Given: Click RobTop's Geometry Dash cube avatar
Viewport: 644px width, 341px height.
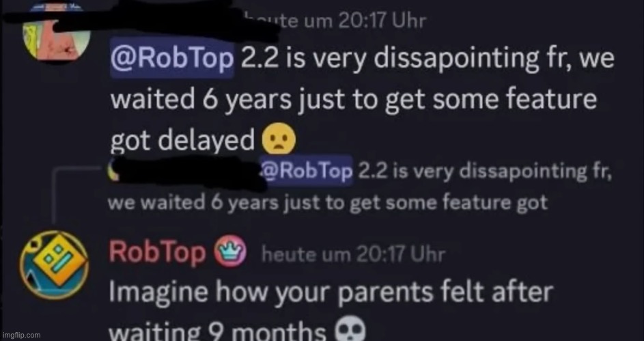Looking at the screenshot, I should pyautogui.click(x=54, y=265).
